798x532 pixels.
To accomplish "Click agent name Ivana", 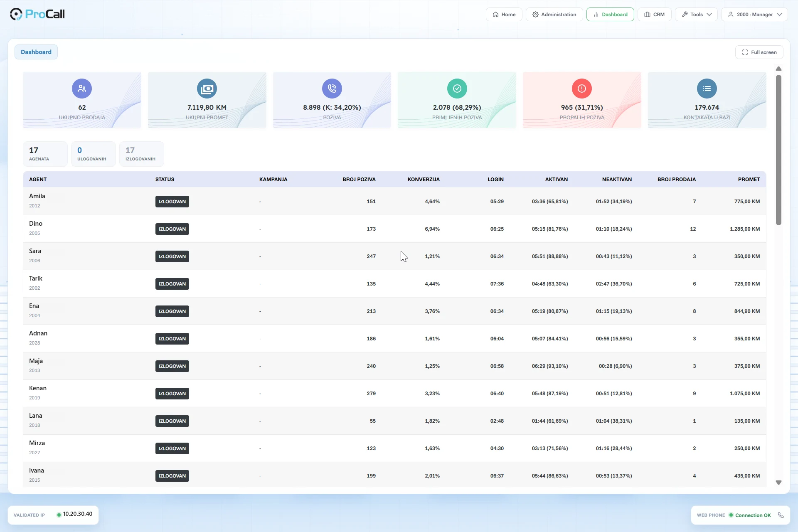I will tap(37, 470).
